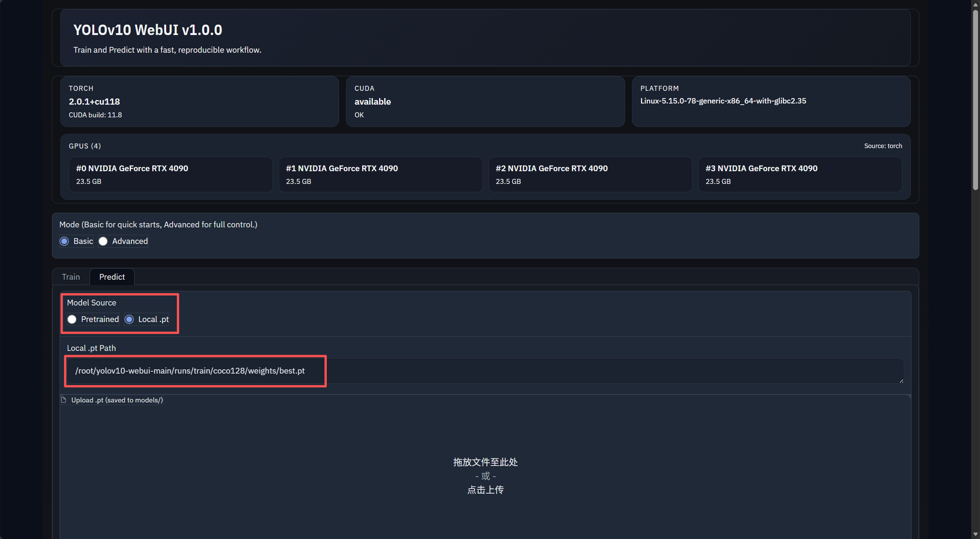Click the Train and Predict subtitle text
Image resolution: width=980 pixels, height=539 pixels.
coord(167,50)
